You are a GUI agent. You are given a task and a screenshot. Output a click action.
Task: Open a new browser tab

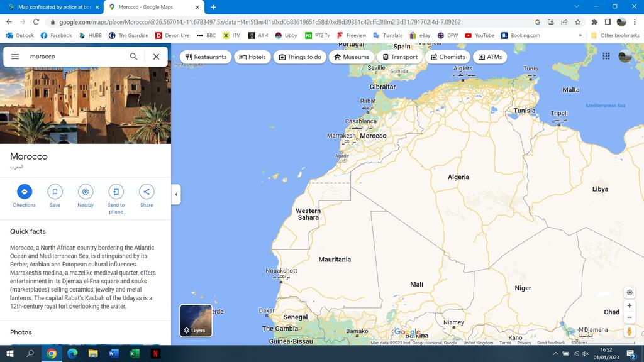click(x=213, y=7)
